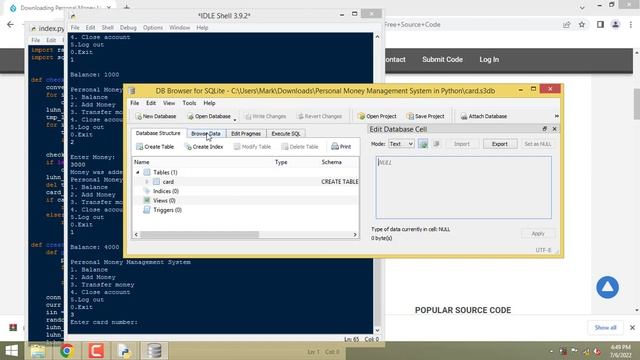Viewport: 640px width, 360px height.
Task: Click Log In link in browser page
Action: 489,60
